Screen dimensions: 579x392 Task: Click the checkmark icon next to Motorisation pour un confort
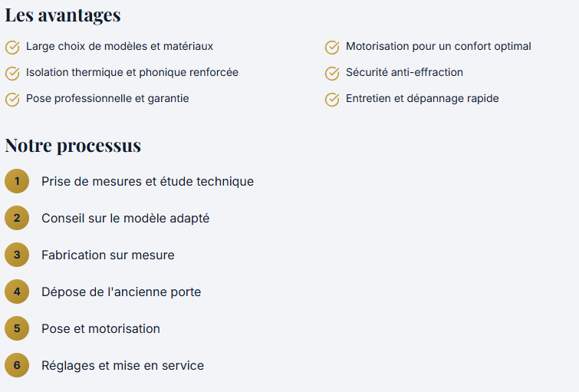click(332, 48)
